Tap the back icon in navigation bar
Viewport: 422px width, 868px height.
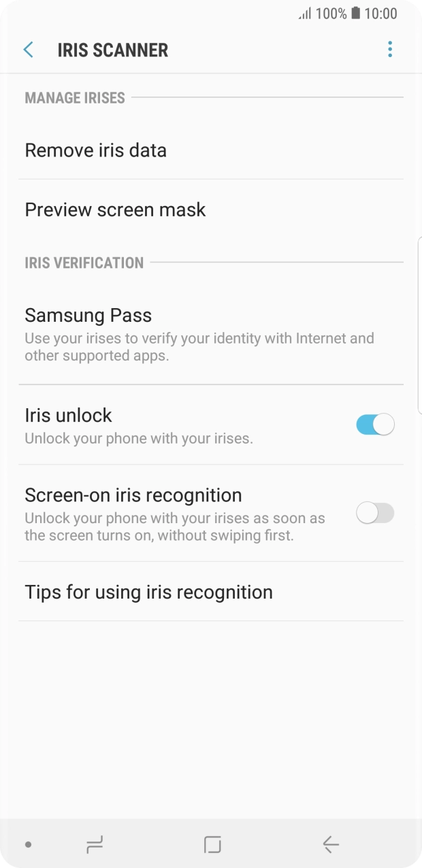pos(331,845)
